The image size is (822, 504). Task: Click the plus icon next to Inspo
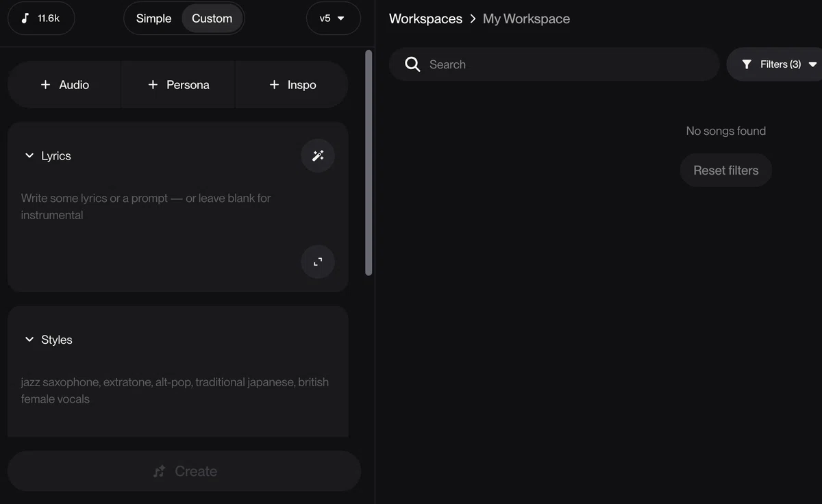click(x=274, y=85)
